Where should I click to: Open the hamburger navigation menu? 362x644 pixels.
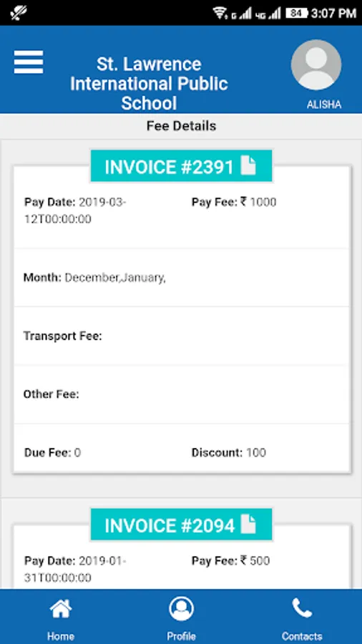(29, 62)
